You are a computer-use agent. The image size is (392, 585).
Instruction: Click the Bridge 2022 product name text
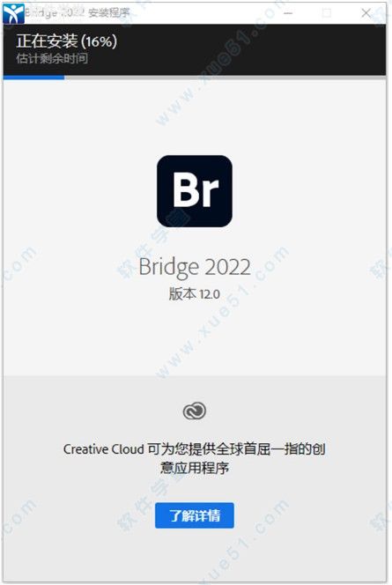tap(195, 267)
